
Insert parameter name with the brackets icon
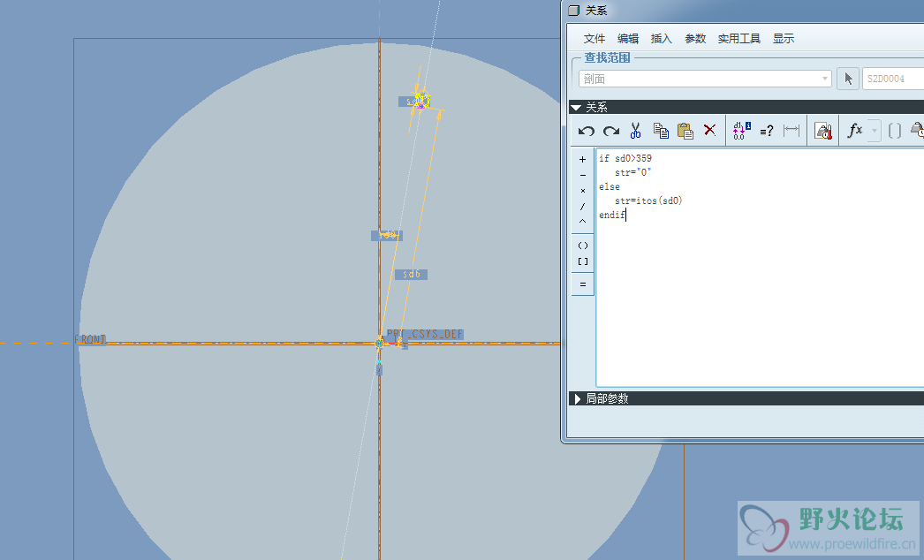895,130
